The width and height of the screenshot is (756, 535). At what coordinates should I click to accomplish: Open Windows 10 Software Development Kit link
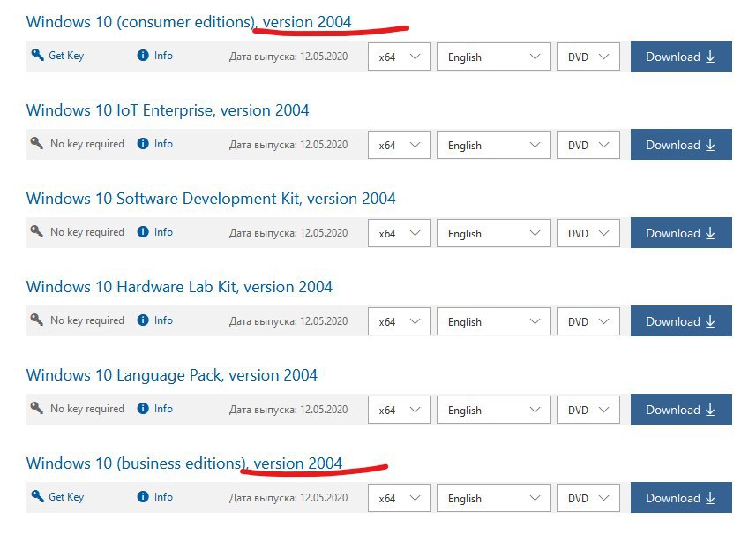click(211, 199)
